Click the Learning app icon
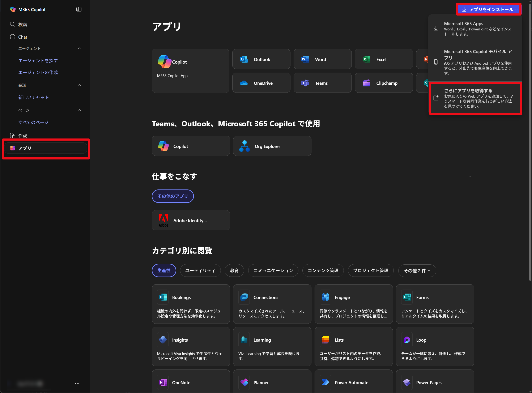 pos(244,340)
